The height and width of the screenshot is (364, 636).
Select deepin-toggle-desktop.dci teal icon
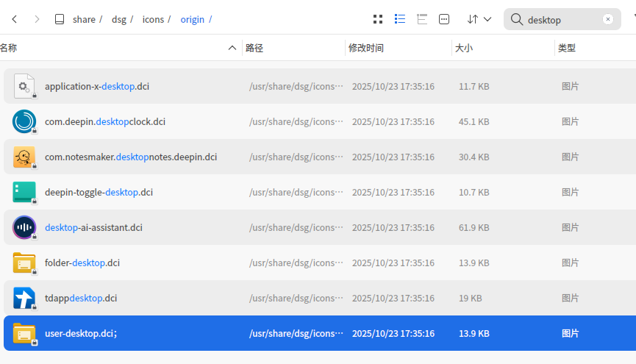24,192
